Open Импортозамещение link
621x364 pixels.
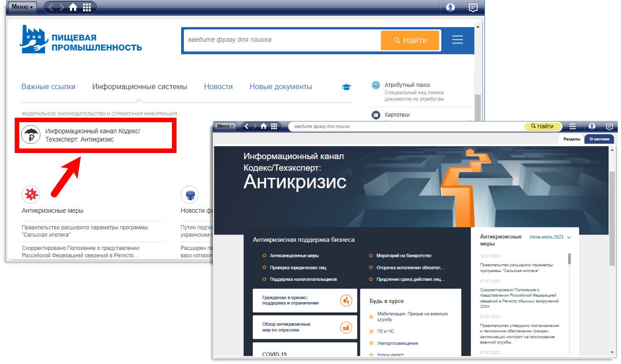(398, 343)
